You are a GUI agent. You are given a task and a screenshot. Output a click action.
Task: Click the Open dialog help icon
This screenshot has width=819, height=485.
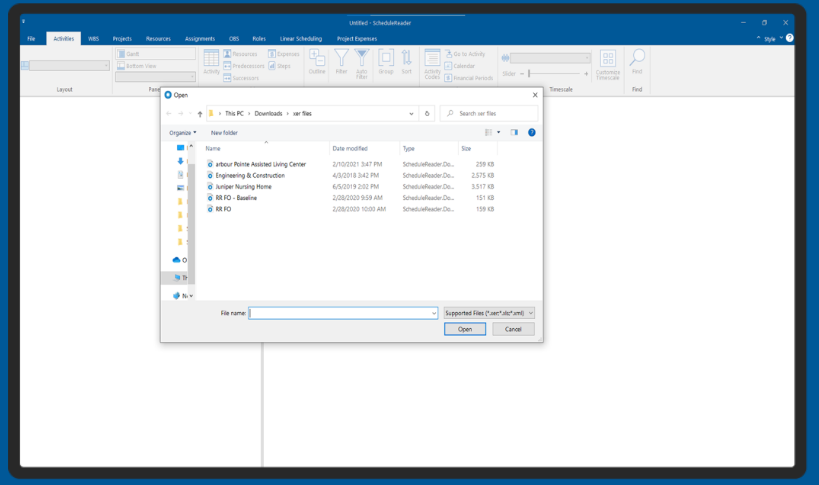(532, 132)
